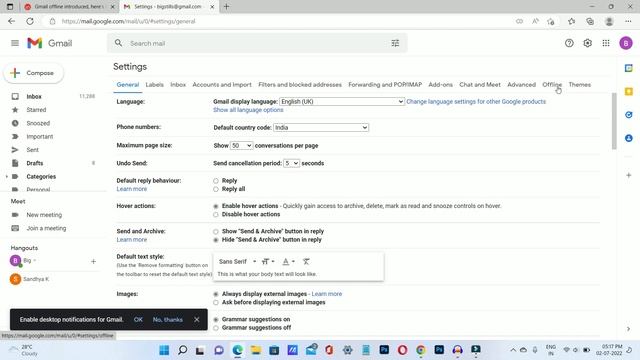
Task: Select Hide "Send & Archive" button option
Action: 216,240
